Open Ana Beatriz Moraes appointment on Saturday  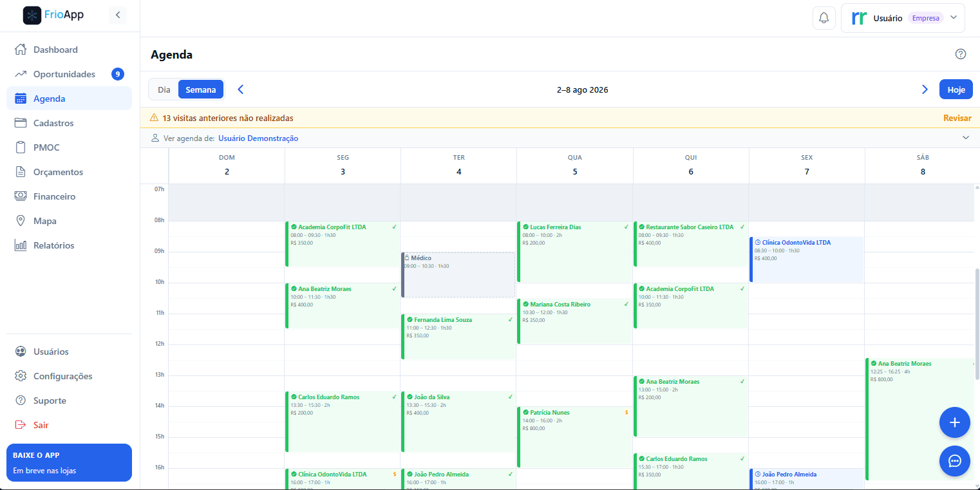click(x=921, y=419)
